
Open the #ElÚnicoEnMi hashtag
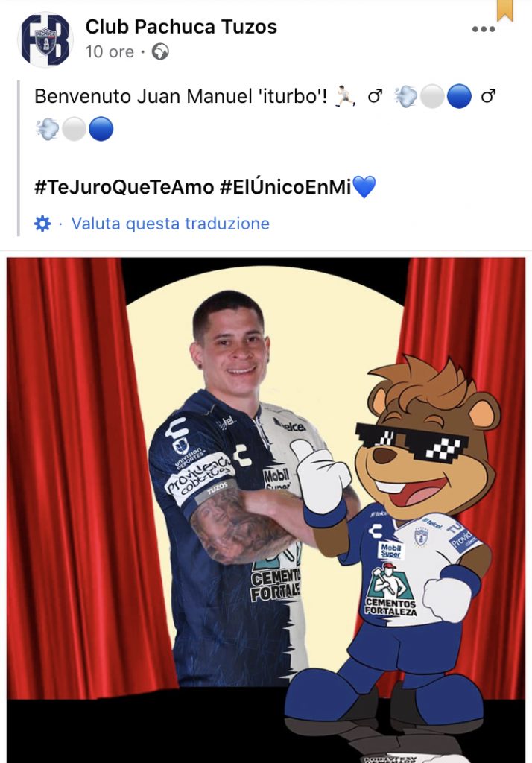tap(285, 187)
